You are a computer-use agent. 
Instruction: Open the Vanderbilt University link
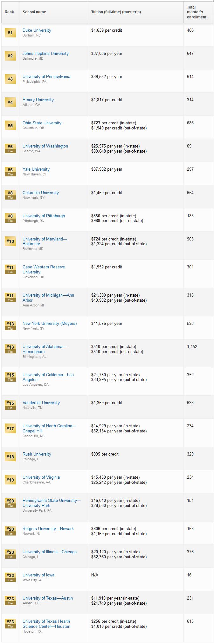click(41, 403)
